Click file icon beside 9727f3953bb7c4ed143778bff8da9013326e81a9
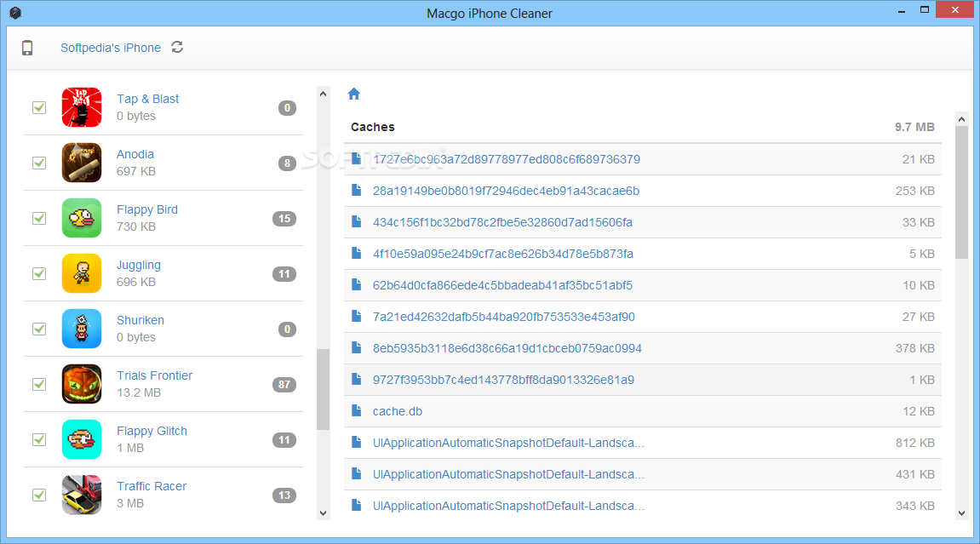This screenshot has width=980, height=544. 356,379
